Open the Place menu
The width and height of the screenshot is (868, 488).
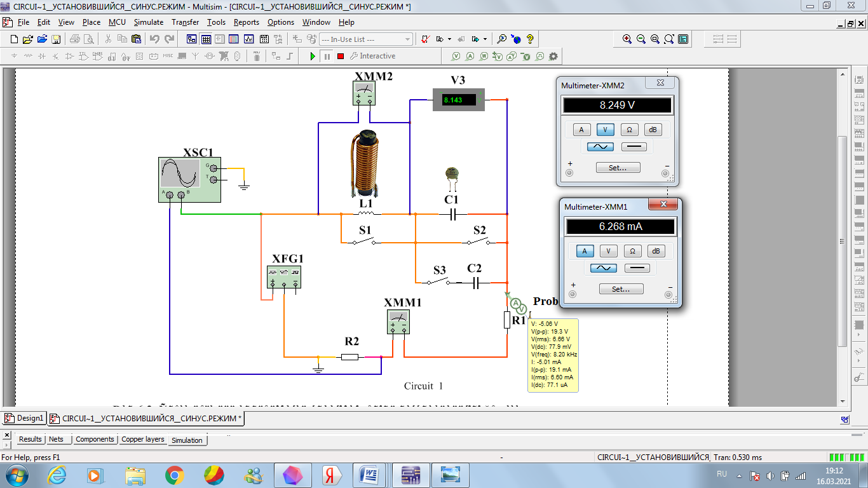point(92,22)
